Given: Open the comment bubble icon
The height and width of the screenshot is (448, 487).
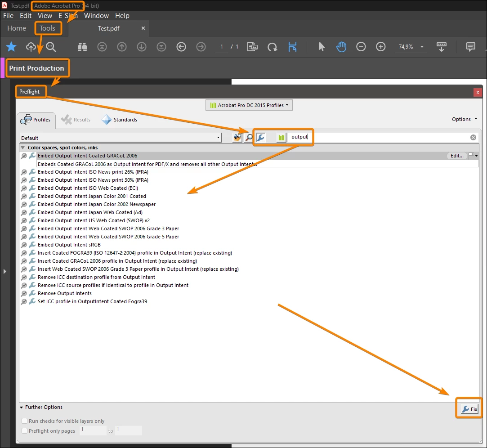Looking at the screenshot, I should (470, 47).
